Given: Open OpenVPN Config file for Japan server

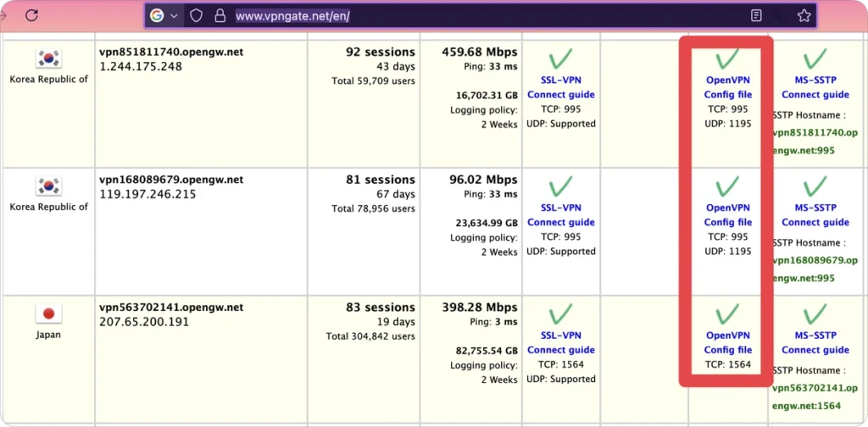Looking at the screenshot, I should click(728, 343).
